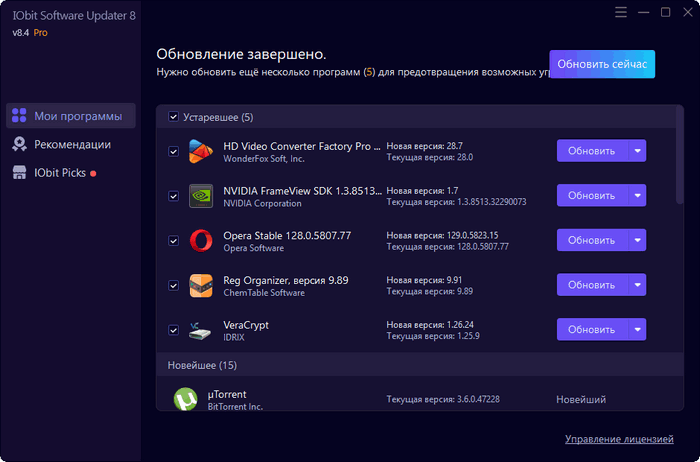Maximize the IObit Software Updater window
Image resolution: width=700 pixels, height=462 pixels.
coord(665,12)
